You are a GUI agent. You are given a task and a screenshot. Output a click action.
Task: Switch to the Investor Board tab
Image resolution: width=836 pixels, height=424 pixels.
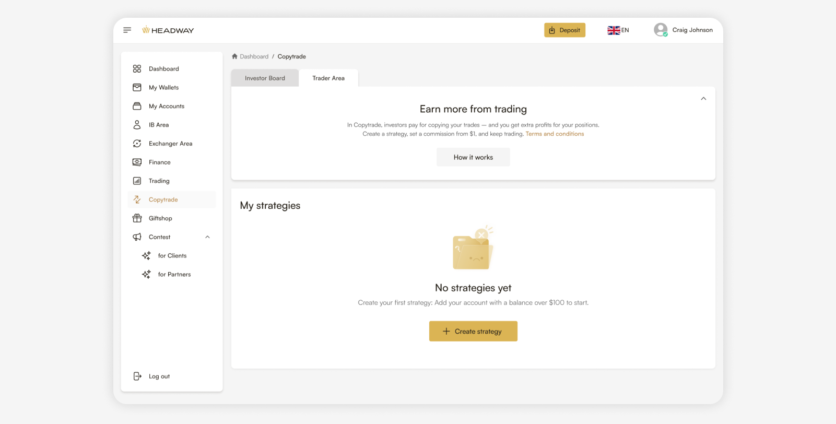click(264, 78)
